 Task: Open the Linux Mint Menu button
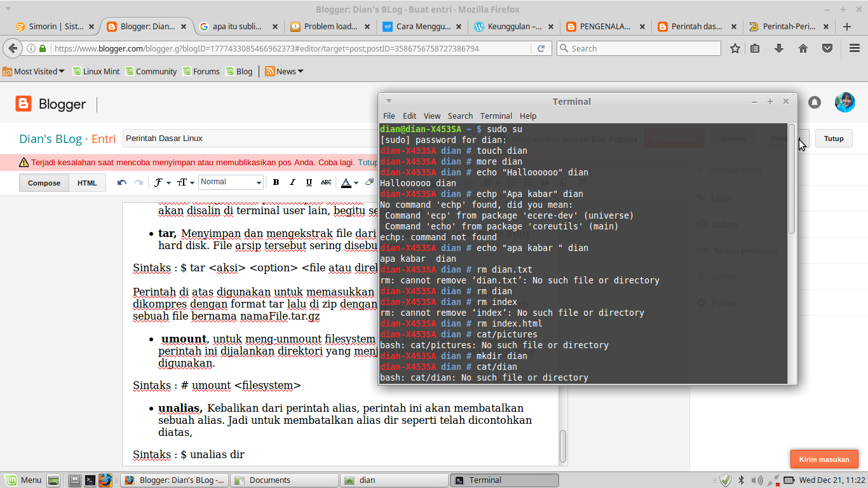pos(24,480)
